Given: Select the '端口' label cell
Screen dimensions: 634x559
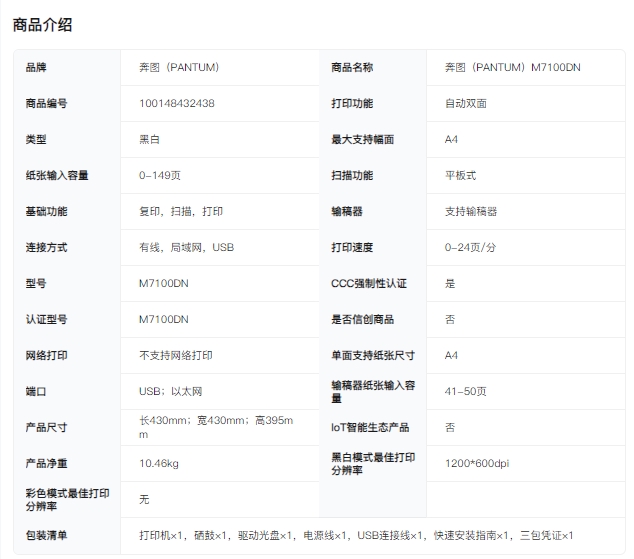Looking at the screenshot, I should [36, 391].
